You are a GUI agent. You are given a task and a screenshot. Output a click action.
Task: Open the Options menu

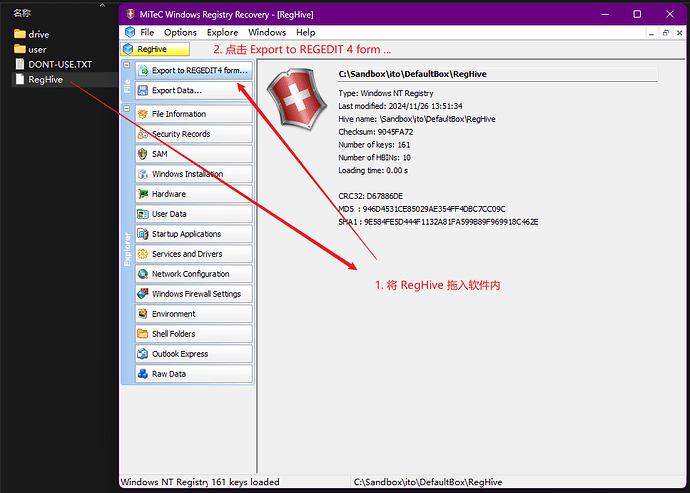click(180, 33)
